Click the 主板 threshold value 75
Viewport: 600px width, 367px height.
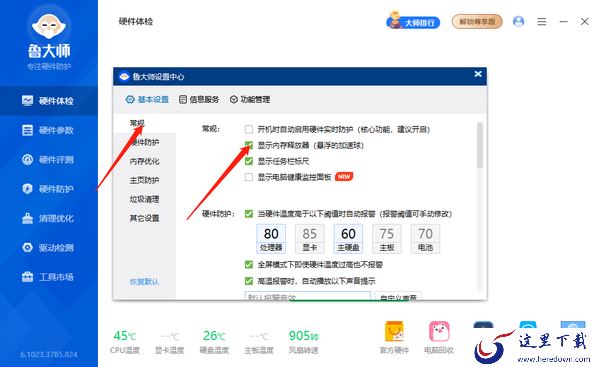click(387, 234)
